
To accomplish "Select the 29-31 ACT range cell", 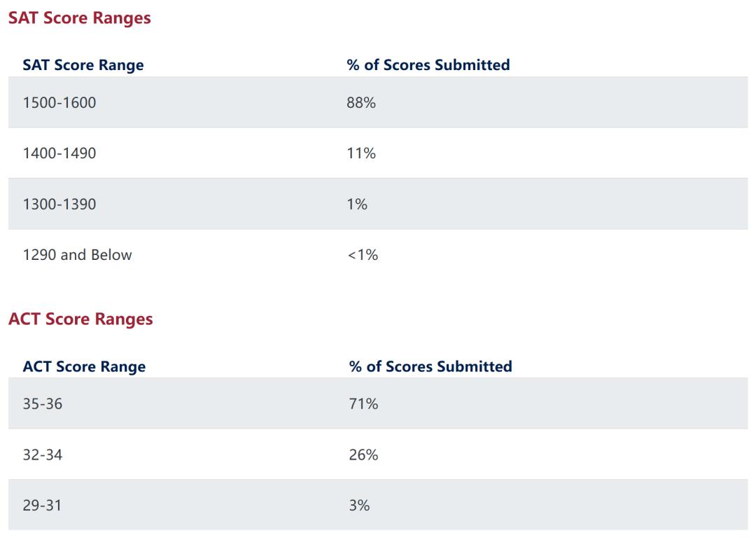I will click(42, 505).
